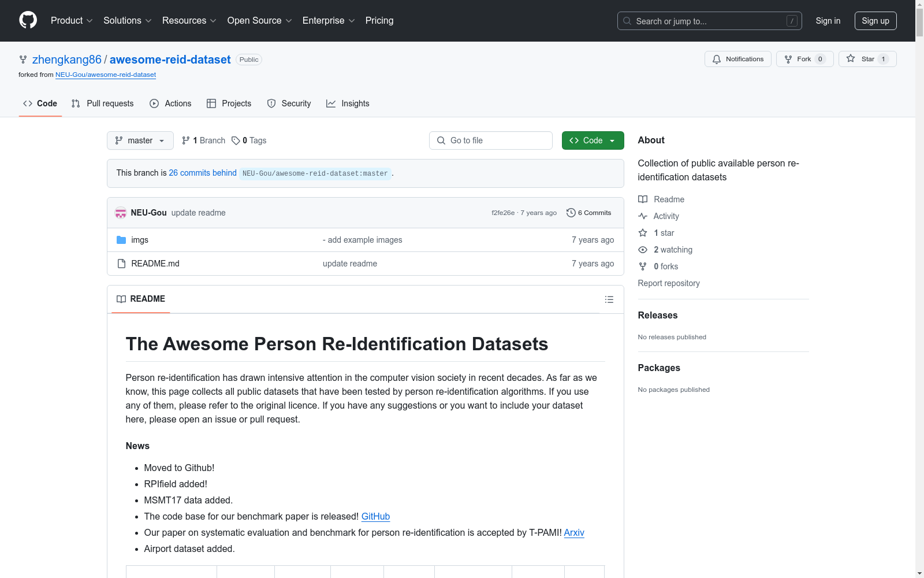View the 1 star stargazers link

click(656, 233)
